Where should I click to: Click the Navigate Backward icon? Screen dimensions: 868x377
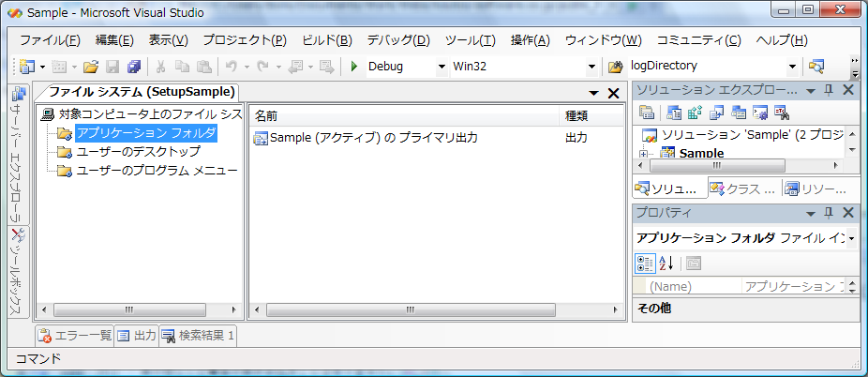tap(295, 67)
